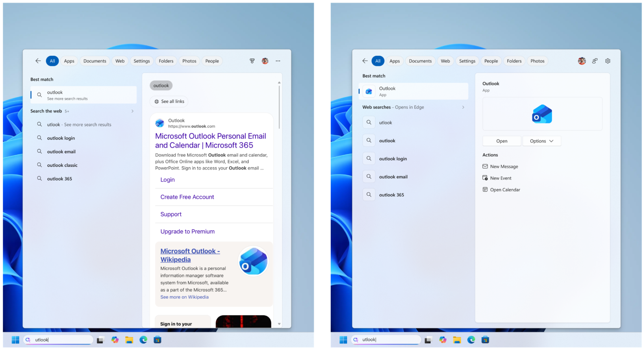Select Apps tab in left screenshot
This screenshot has width=644, height=351.
(69, 61)
